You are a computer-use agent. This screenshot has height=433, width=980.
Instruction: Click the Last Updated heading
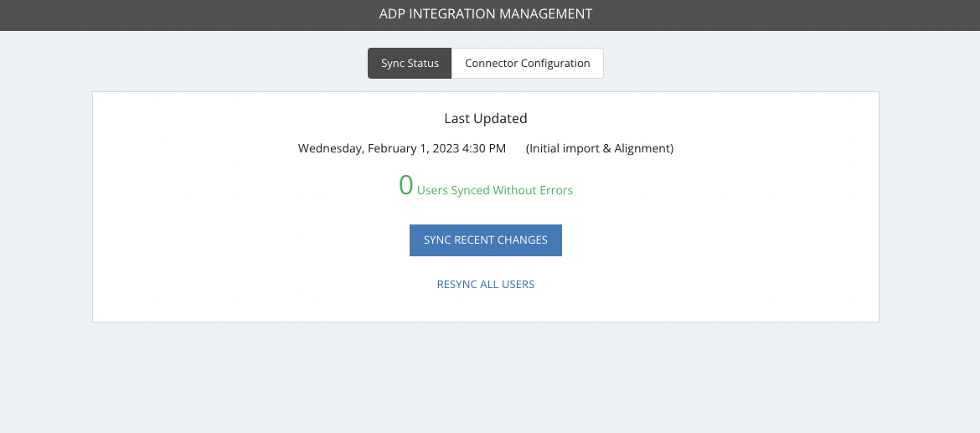click(x=486, y=118)
